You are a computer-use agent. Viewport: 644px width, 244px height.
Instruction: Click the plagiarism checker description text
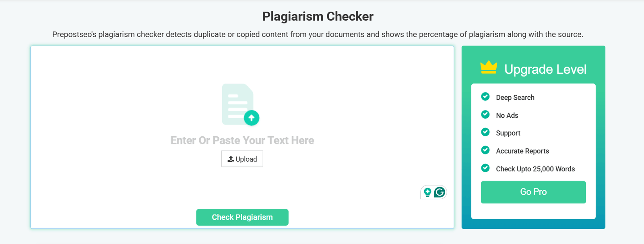pos(318,34)
